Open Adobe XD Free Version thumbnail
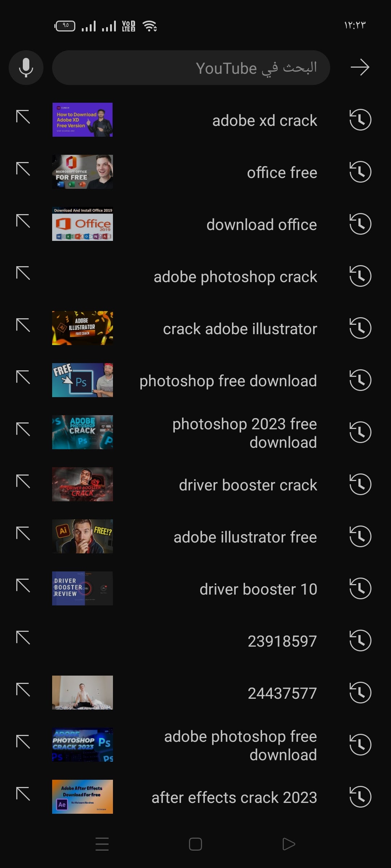The image size is (391, 868). click(x=83, y=120)
